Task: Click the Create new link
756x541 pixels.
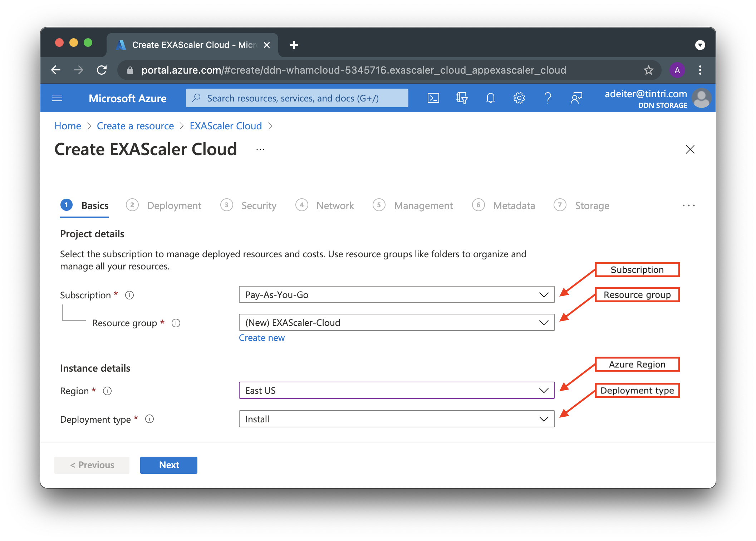Action: pyautogui.click(x=261, y=338)
